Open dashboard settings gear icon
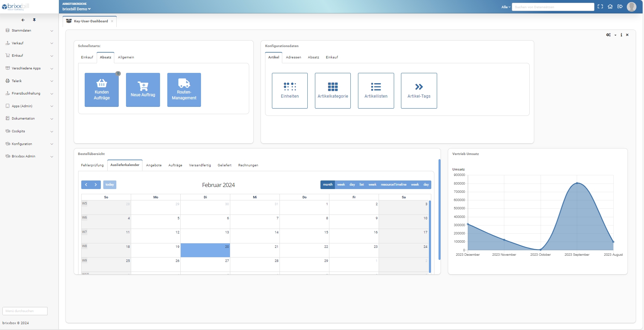This screenshot has height=330, width=644. coord(609,35)
